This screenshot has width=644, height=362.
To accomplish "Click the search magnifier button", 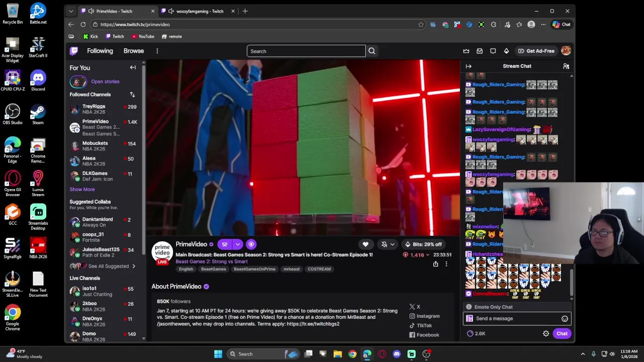I will click(x=372, y=51).
